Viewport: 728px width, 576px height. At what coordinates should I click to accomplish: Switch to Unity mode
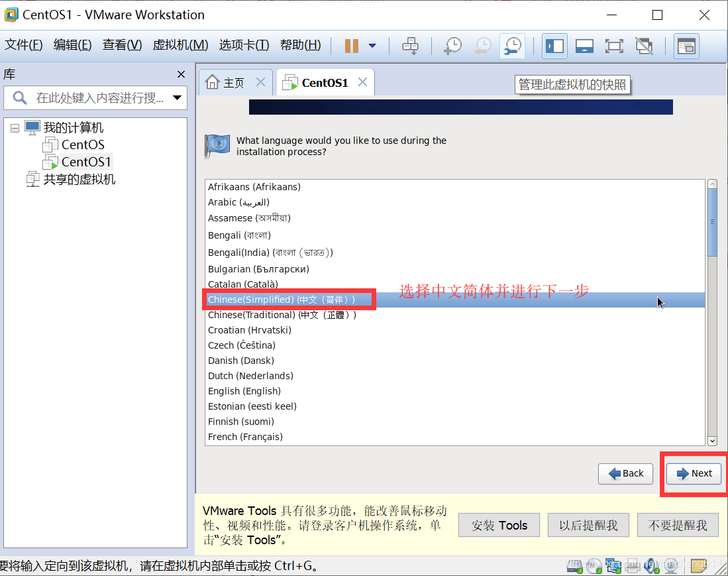pyautogui.click(x=644, y=46)
